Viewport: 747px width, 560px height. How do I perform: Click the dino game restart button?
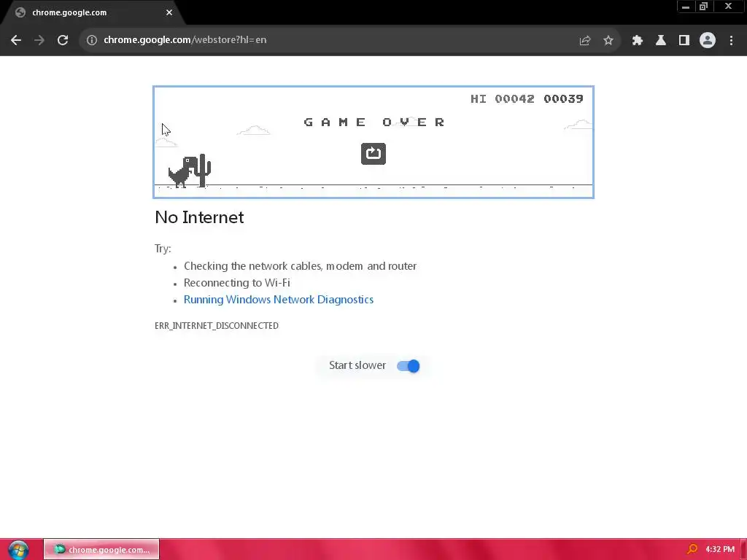point(373,154)
